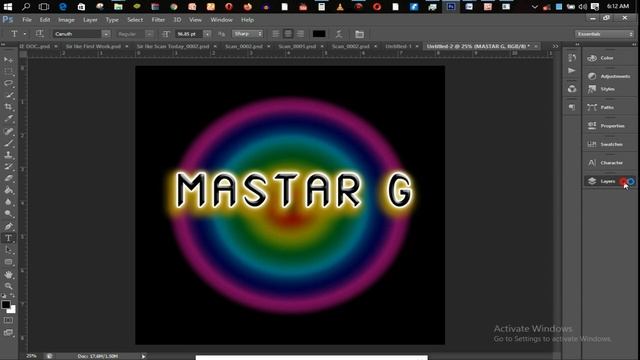640x360 pixels.
Task: Open the Properties panel
Action: 609,126
